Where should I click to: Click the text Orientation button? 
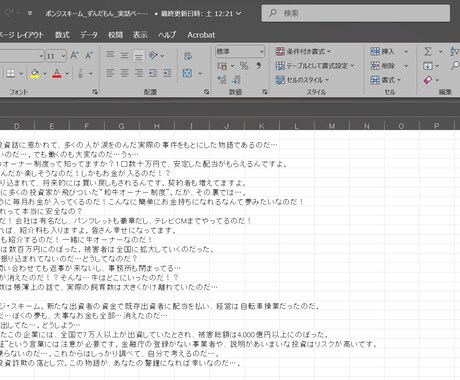pos(153,55)
